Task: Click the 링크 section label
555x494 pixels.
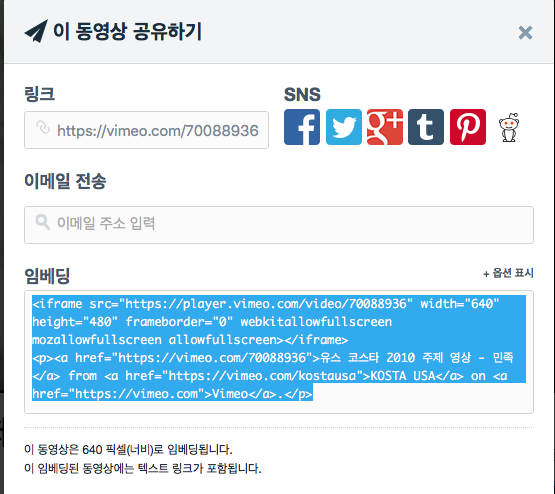Action: [x=39, y=94]
